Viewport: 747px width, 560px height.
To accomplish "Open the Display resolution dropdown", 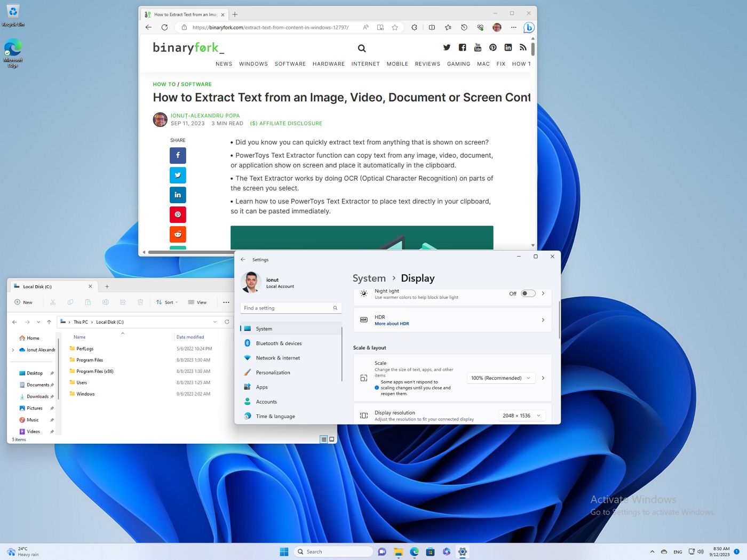I will (521, 415).
